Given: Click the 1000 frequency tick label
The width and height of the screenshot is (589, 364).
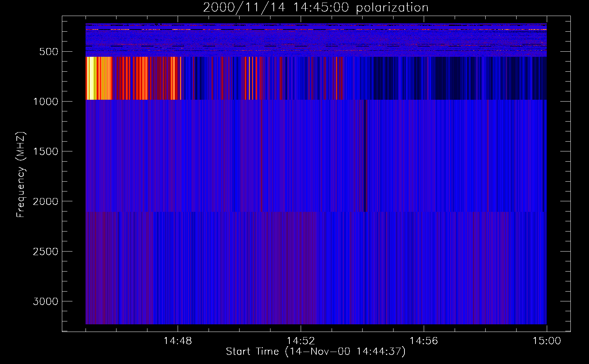Looking at the screenshot, I should (x=46, y=102).
